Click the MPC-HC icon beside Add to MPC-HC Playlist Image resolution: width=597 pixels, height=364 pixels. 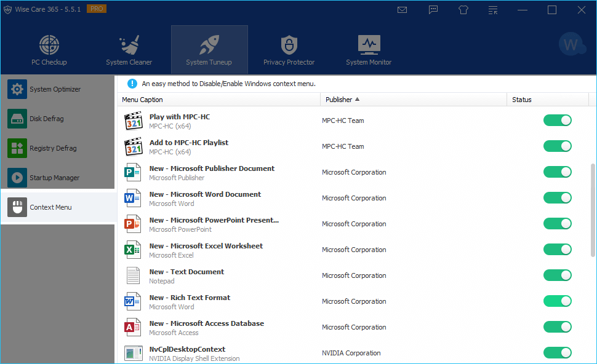pos(134,146)
